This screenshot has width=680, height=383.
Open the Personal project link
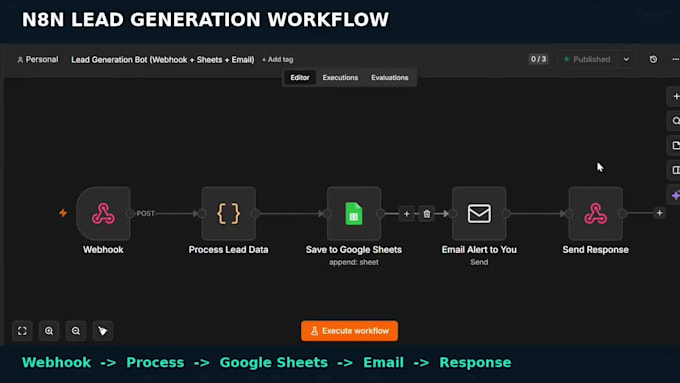[x=38, y=59]
